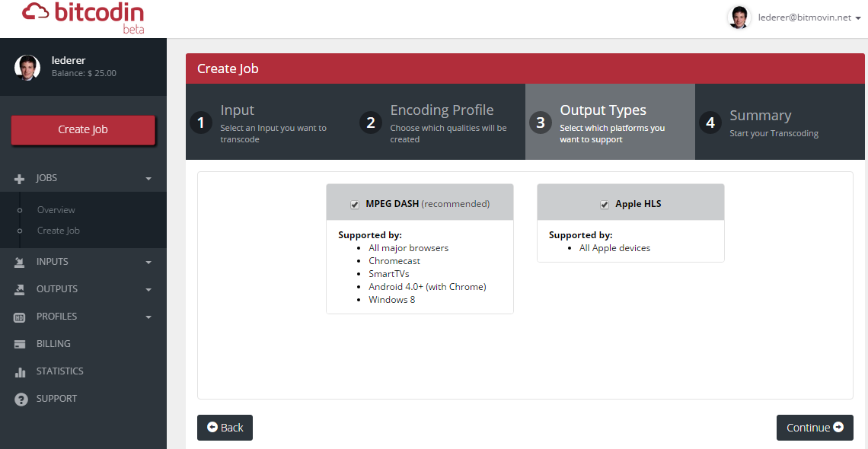Select the Inputs sidebar icon
This screenshot has width=868, height=449.
click(18, 261)
